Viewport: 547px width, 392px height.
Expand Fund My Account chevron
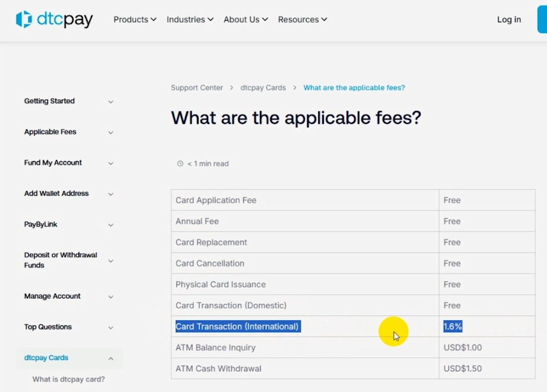[x=111, y=163]
